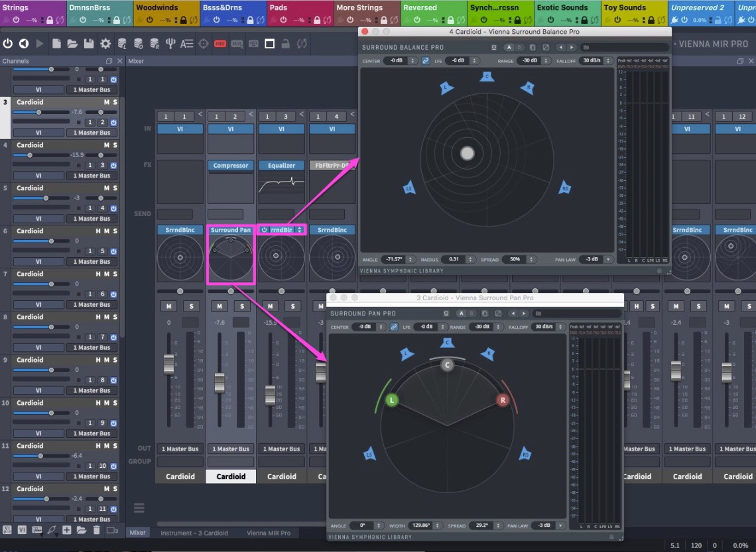Save the project with the floppy disk icon

click(89, 44)
